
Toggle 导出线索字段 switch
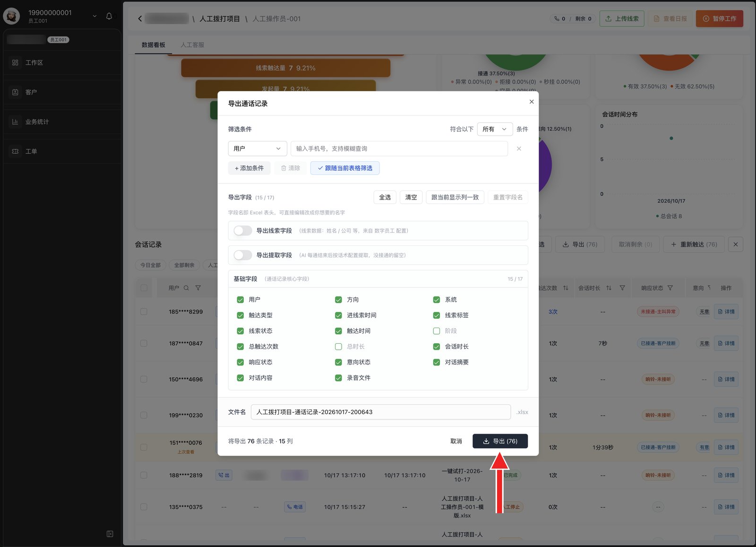pos(243,231)
